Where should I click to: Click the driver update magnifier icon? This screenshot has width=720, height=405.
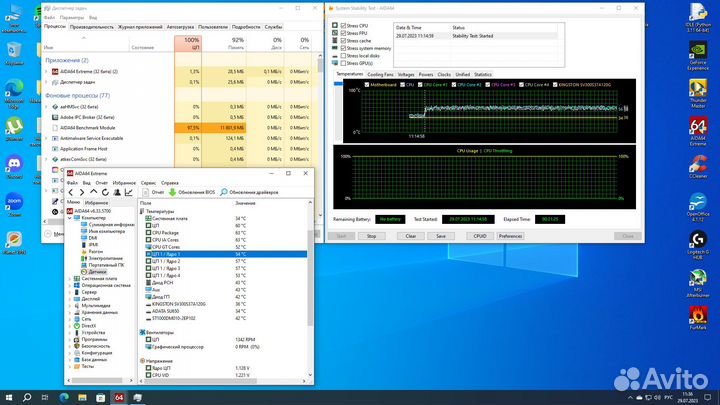point(222,191)
